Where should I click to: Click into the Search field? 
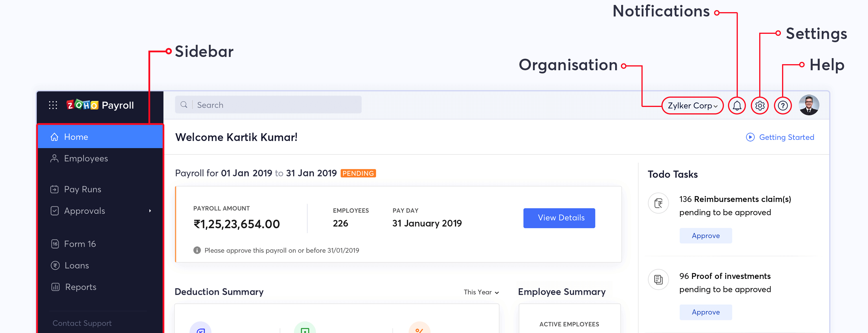coord(276,105)
